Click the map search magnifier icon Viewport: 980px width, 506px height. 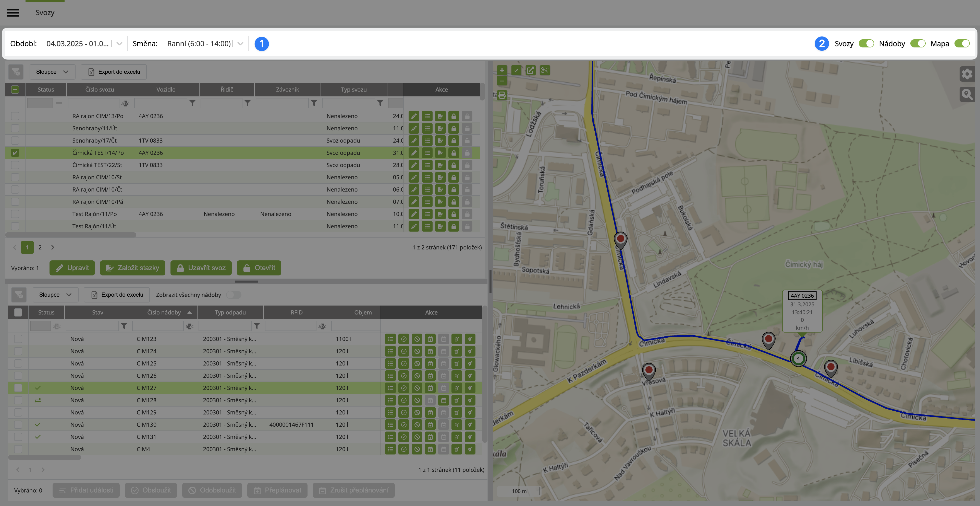[x=967, y=94]
